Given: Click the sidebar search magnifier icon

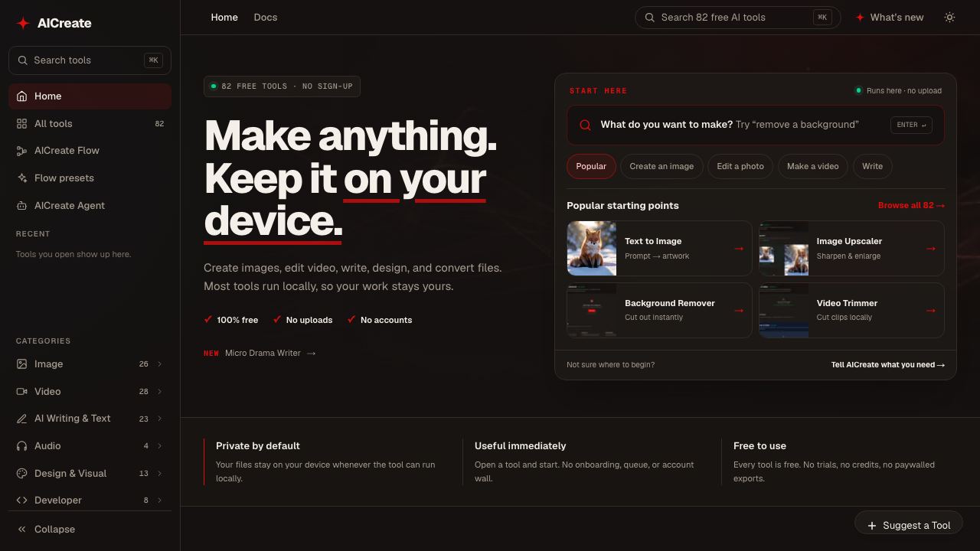Looking at the screenshot, I should 21,60.
